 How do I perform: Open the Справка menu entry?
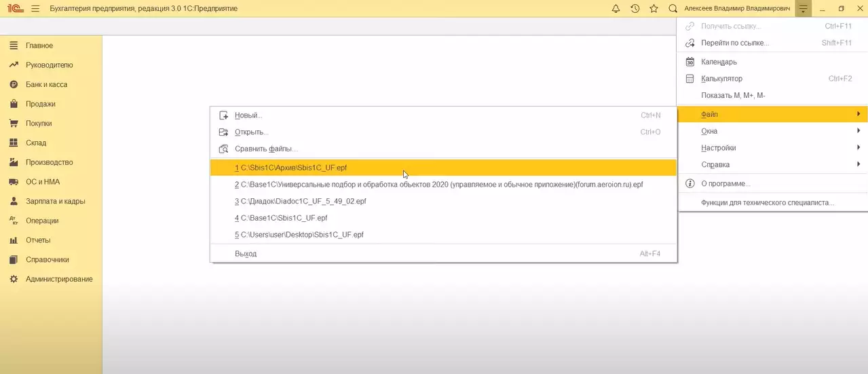pos(772,164)
